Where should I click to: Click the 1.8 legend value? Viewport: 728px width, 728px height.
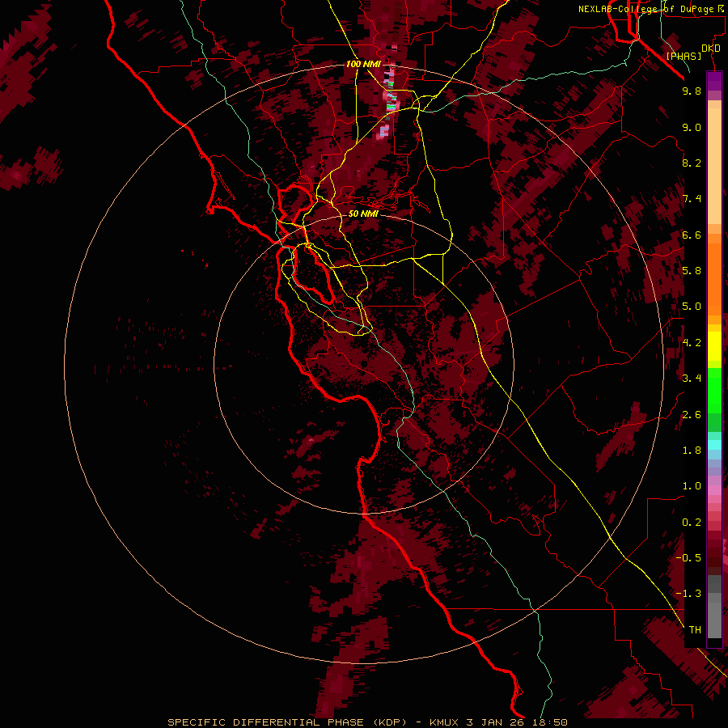(x=692, y=451)
